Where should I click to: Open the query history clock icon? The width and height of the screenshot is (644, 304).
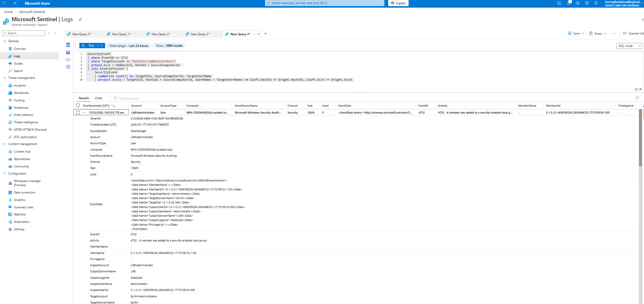pos(68,67)
